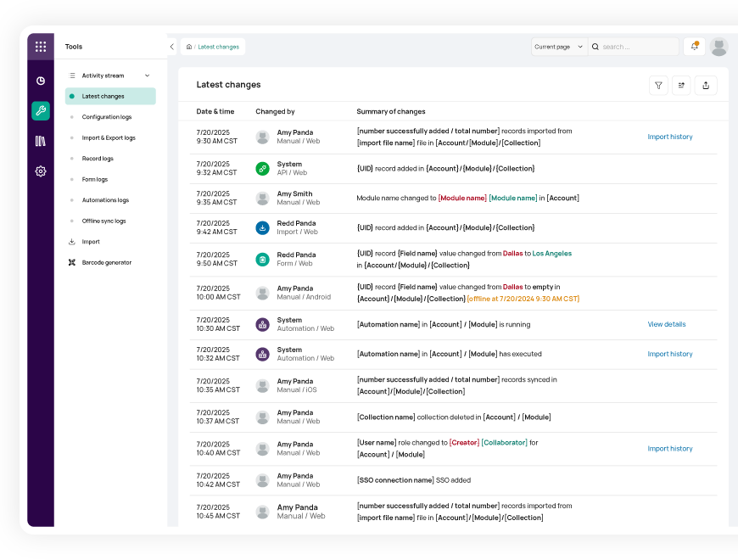Screen dimensions: 738x560
Task: Open Barcode generator menu item
Action: click(107, 262)
